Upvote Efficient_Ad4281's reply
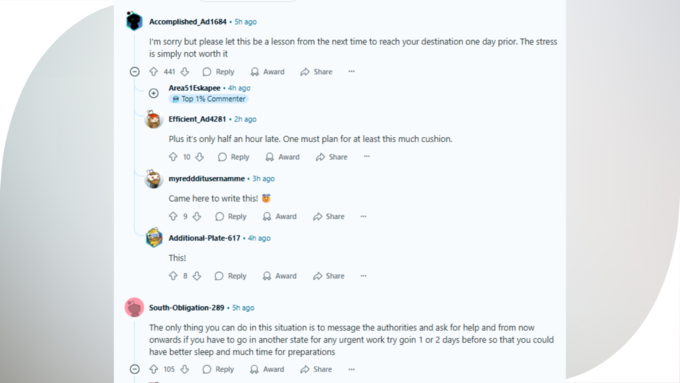Image resolution: width=680 pixels, height=383 pixels. (x=173, y=157)
